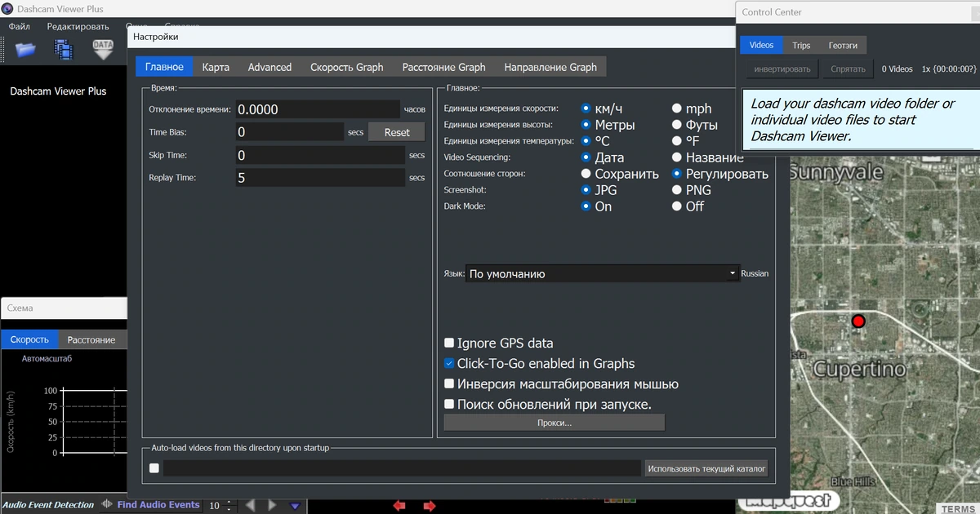Click the stepper arrows next to 10

pyautogui.click(x=228, y=506)
